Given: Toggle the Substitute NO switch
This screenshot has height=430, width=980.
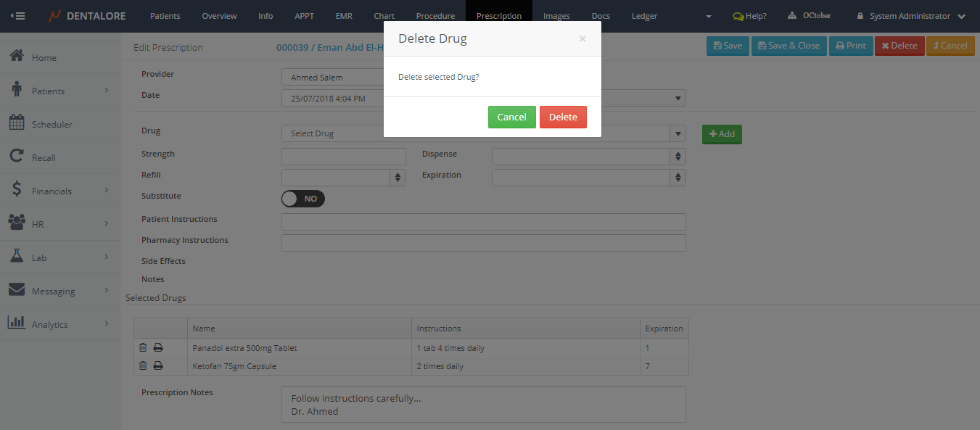Looking at the screenshot, I should coord(303,199).
